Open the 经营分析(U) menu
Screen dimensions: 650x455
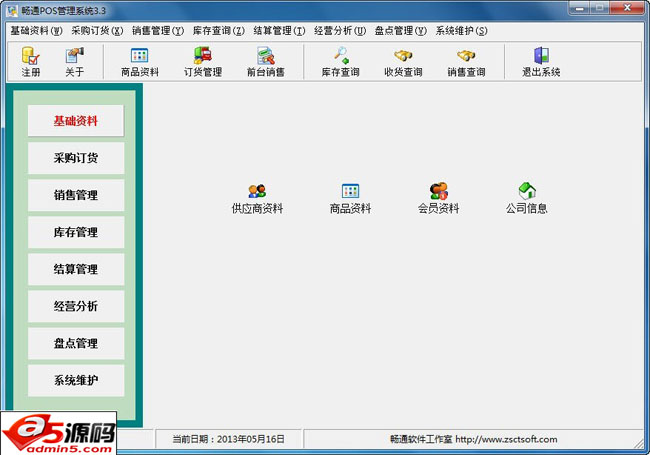pos(340,31)
